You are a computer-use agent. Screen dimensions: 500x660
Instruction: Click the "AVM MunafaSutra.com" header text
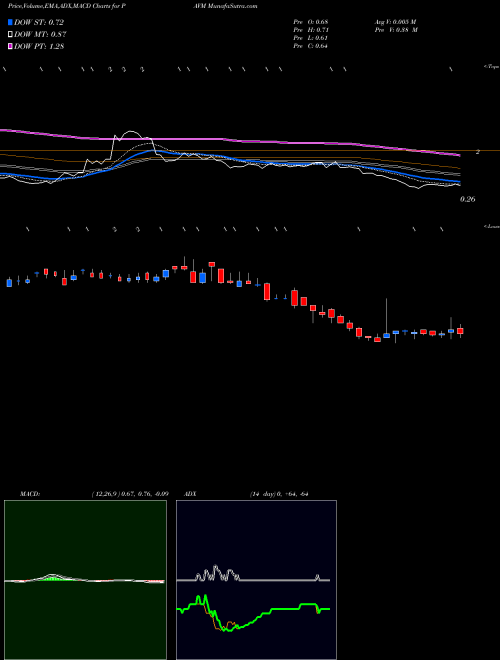point(224,6)
